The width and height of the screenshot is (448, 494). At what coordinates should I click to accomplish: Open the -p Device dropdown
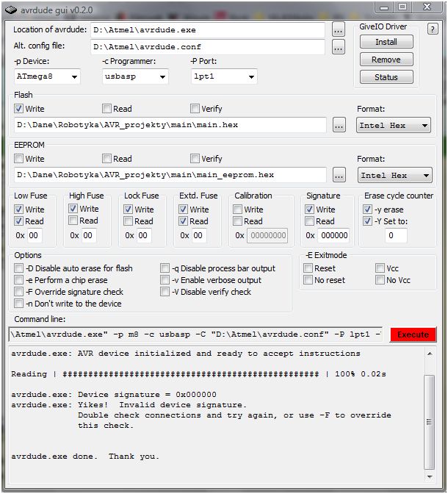click(74, 77)
